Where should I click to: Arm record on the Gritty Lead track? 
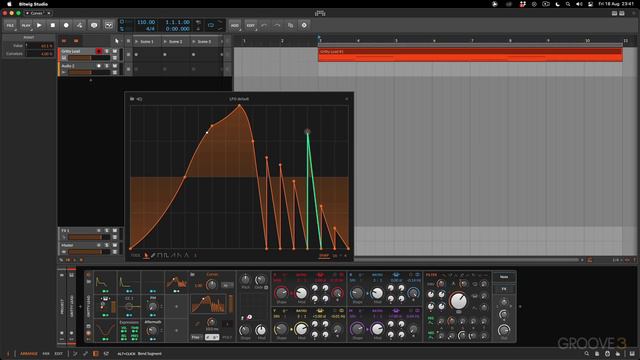99,51
